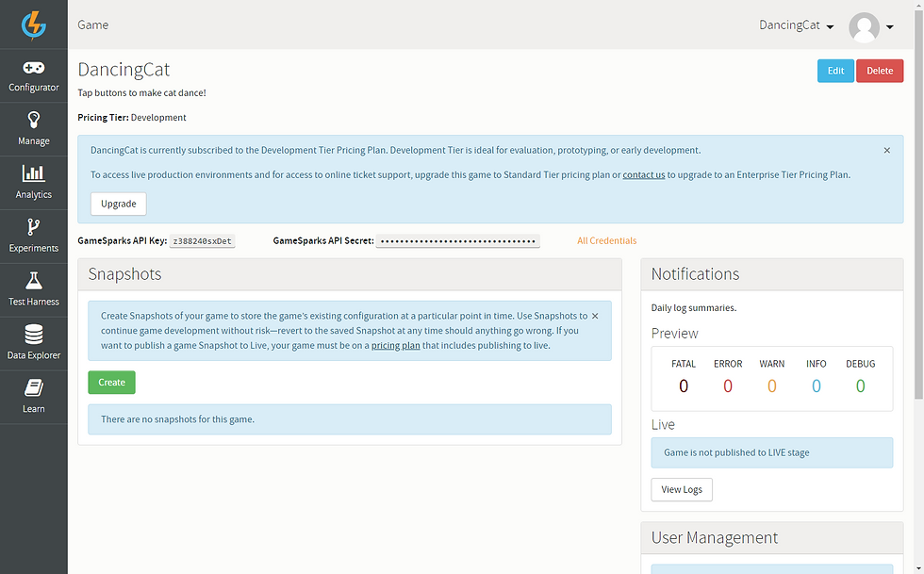Click the WARN count value
The height and width of the screenshot is (574, 924).
(x=772, y=386)
